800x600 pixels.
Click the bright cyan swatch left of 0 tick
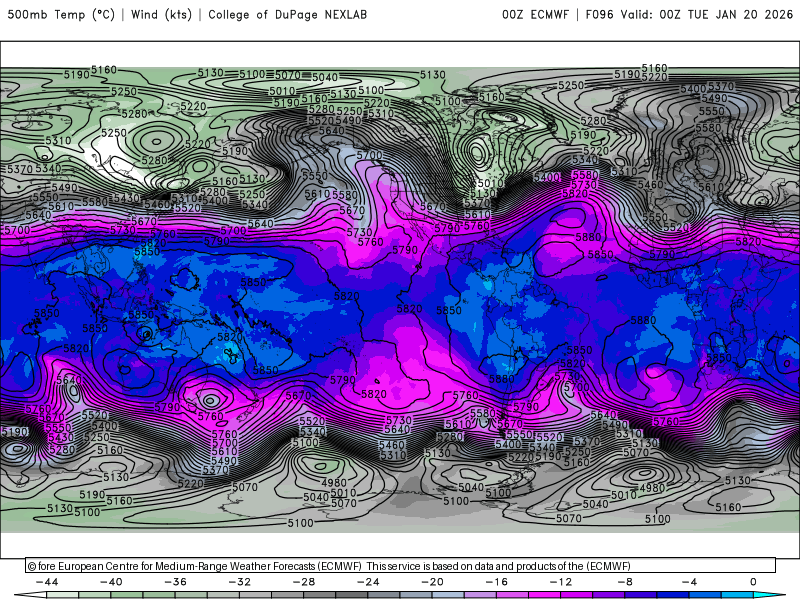coord(738,596)
